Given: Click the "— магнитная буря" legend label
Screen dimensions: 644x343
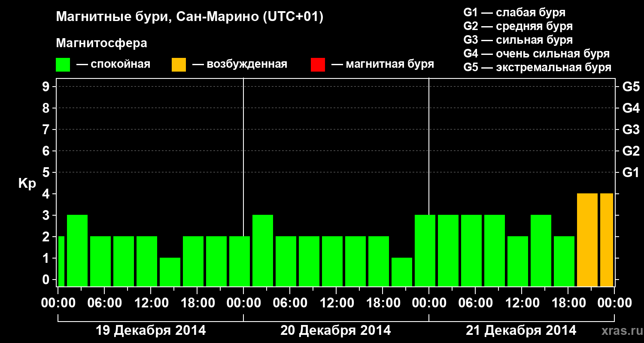Looking at the screenshot, I should [x=383, y=64].
